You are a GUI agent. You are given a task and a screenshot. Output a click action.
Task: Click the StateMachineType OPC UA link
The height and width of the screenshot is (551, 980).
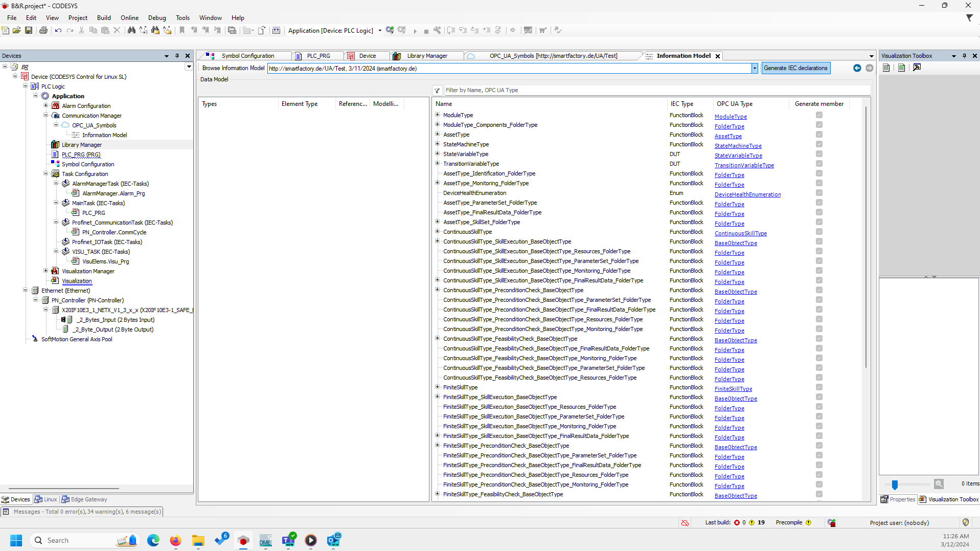click(738, 146)
